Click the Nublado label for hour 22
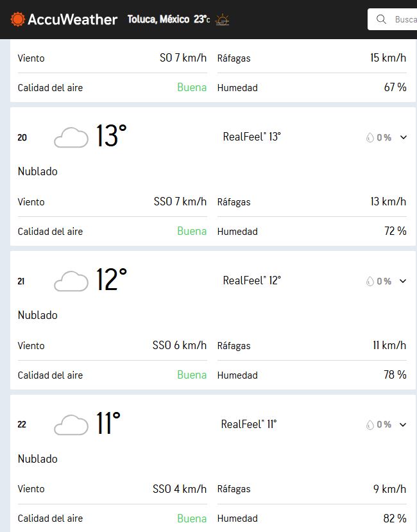Viewport: 417px width, 532px height. [38, 459]
